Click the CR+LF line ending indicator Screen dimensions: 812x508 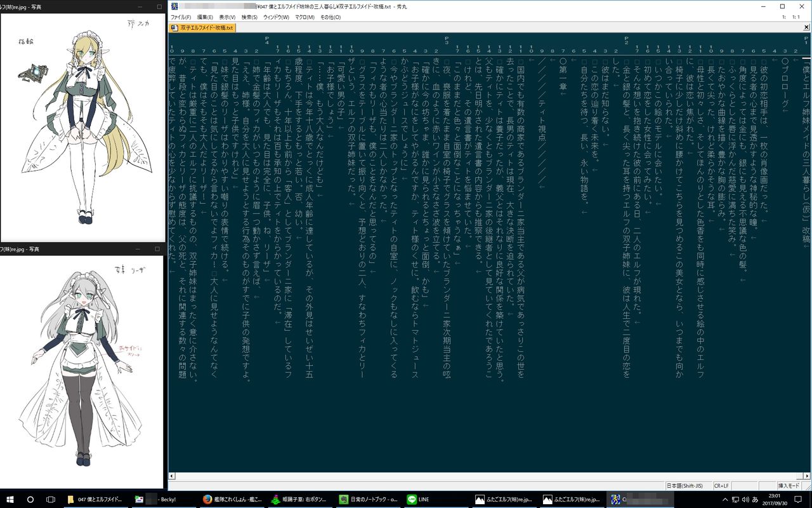click(721, 486)
